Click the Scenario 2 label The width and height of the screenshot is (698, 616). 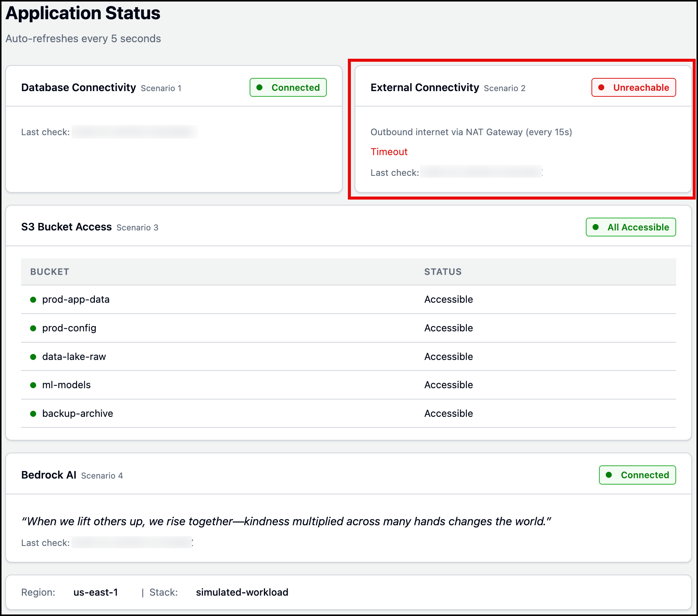point(504,88)
